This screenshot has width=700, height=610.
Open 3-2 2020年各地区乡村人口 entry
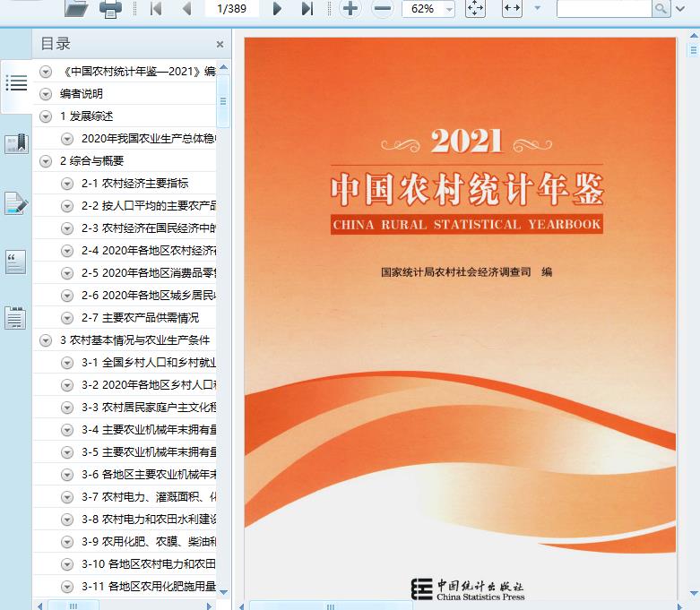click(149, 385)
